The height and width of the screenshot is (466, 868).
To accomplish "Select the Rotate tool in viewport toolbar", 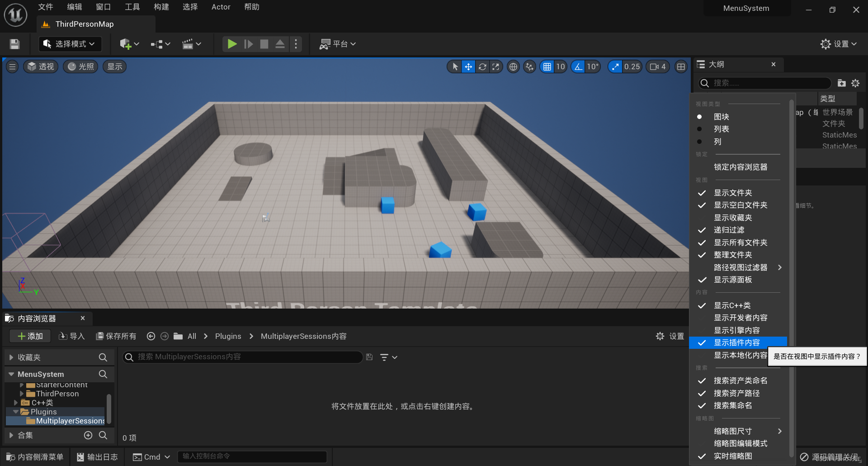I will click(x=482, y=66).
